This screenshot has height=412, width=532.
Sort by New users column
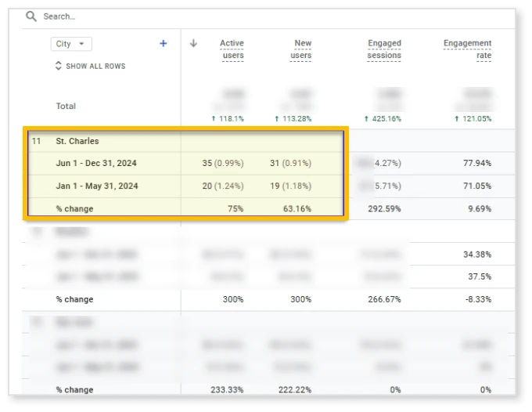(301, 49)
